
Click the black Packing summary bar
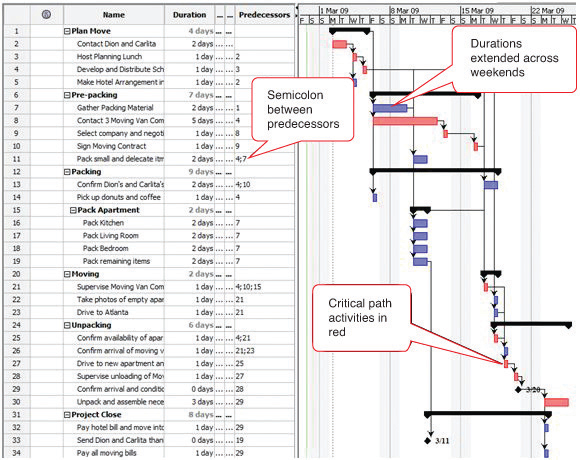(435, 171)
